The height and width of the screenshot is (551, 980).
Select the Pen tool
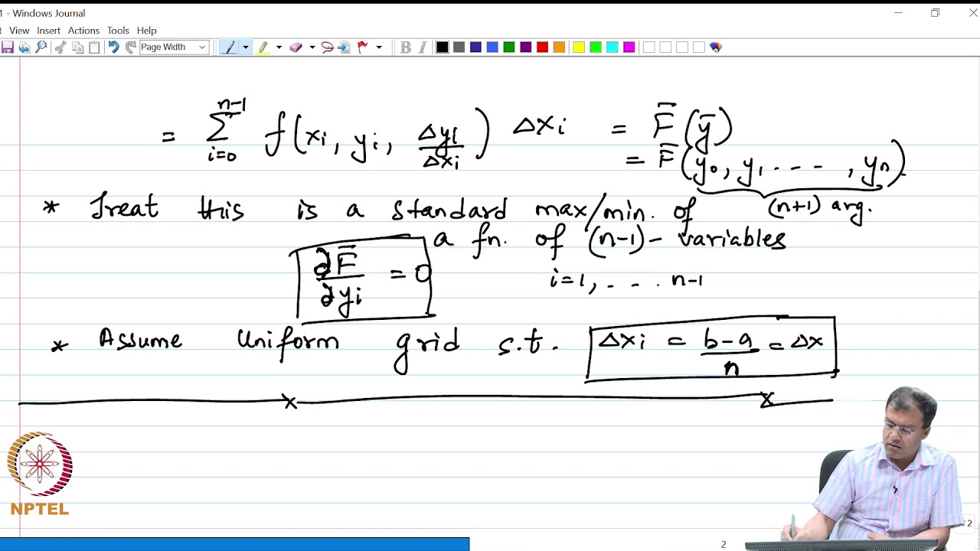[x=229, y=47]
